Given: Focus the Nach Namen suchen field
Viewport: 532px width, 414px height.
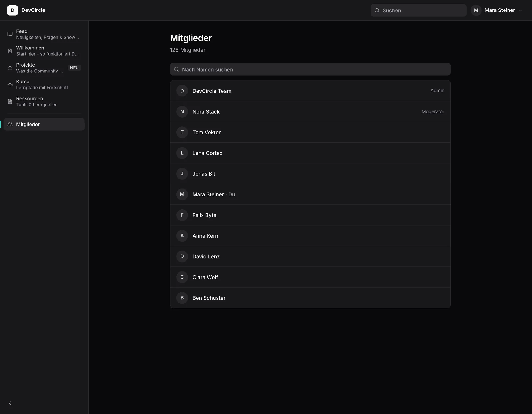Looking at the screenshot, I should pos(310,69).
